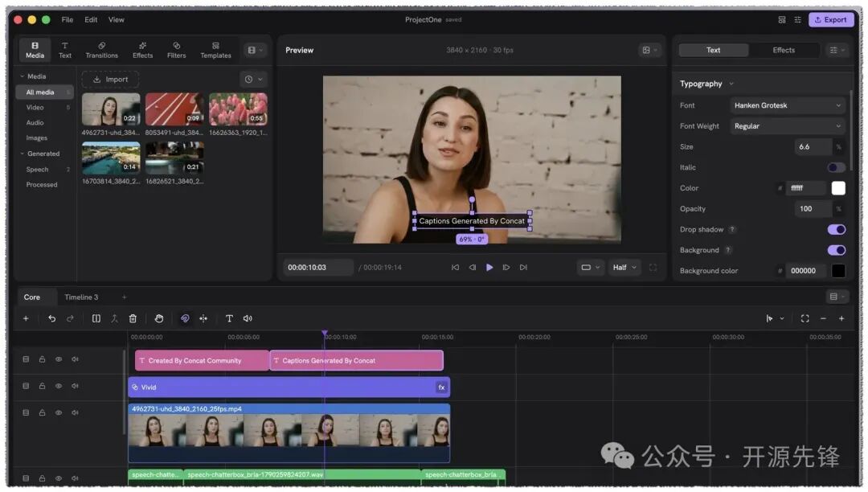This screenshot has height=492, width=868.
Task: Open the Font Weight dropdown
Action: [x=788, y=126]
